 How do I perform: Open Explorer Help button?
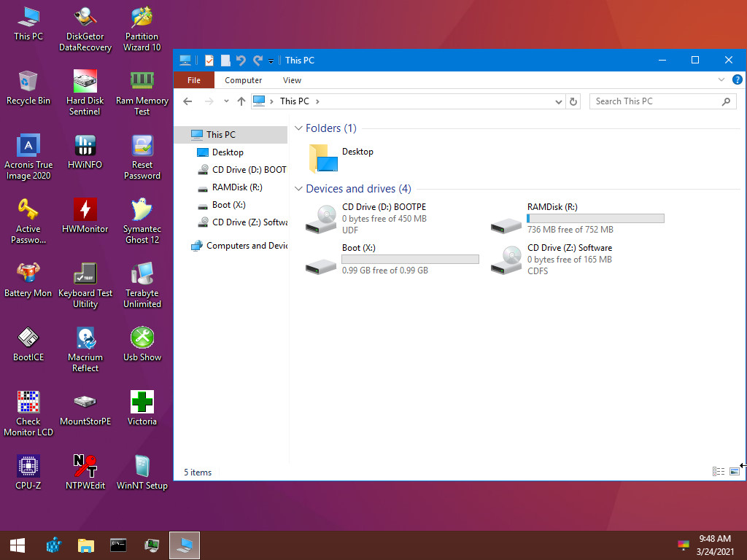click(x=737, y=79)
